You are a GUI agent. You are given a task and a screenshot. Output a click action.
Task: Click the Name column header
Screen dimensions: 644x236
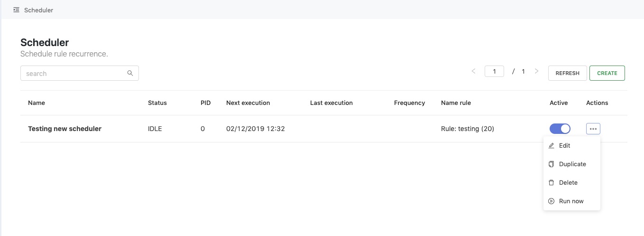click(x=37, y=103)
